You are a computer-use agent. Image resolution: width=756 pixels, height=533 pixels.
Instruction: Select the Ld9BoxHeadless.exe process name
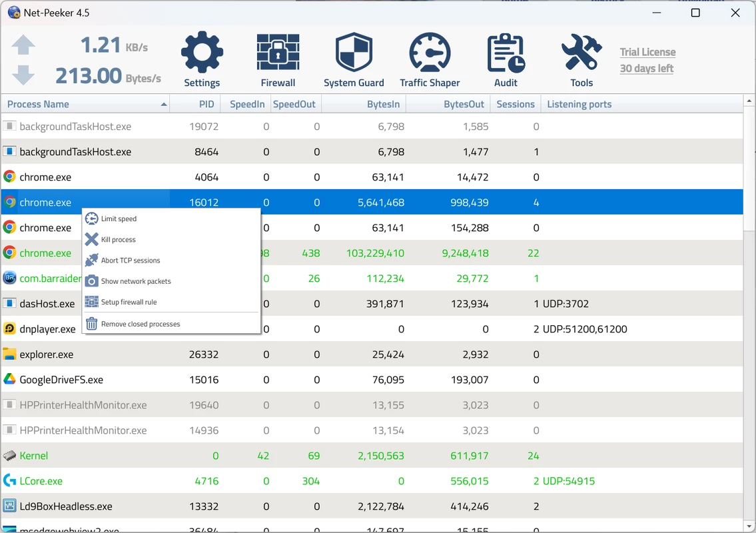pos(66,506)
